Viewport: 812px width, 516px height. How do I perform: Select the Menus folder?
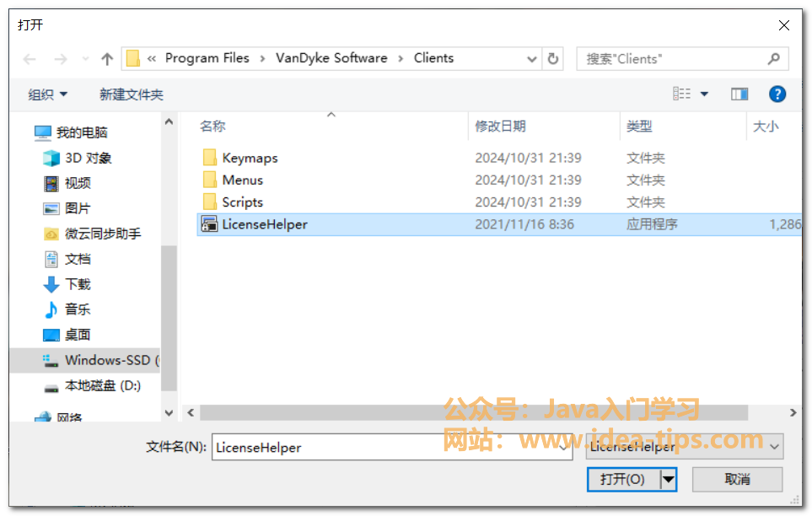pyautogui.click(x=242, y=180)
